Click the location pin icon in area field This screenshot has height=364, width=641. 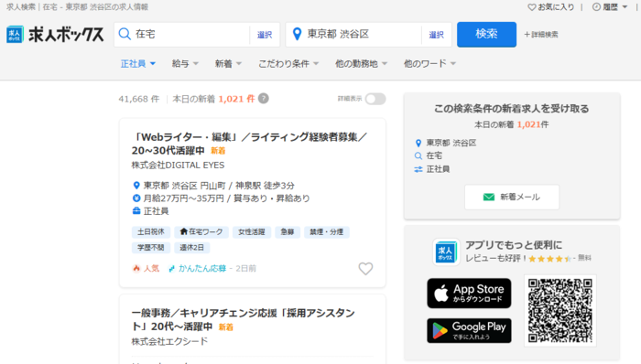[298, 34]
